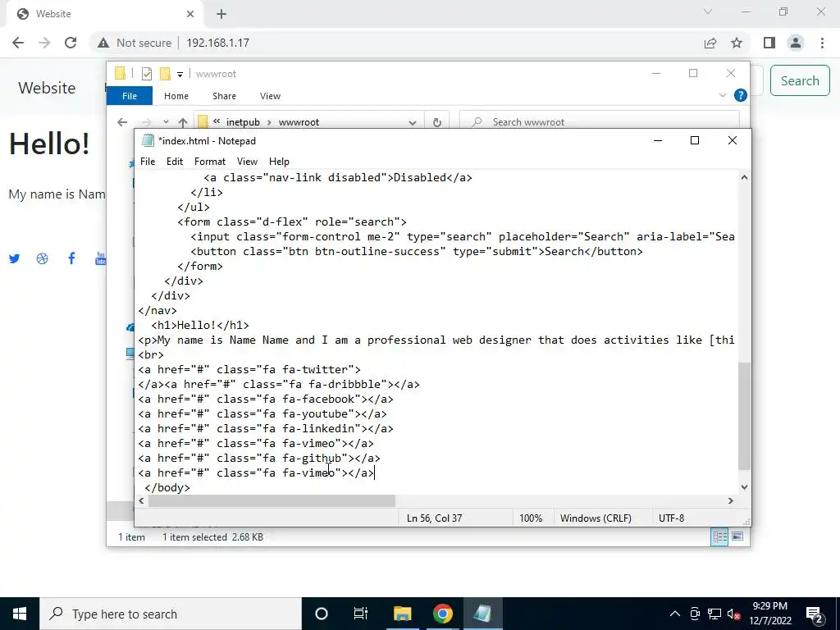Click Notepad vertical scrollbar down arrow
Screen dimensions: 840x630
pyautogui.click(x=744, y=487)
